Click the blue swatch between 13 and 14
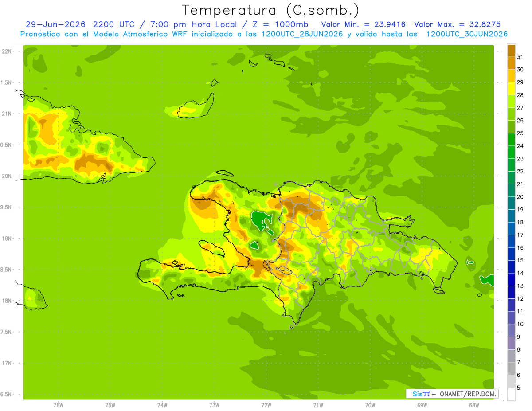This screenshot has height=411, width=532. pyautogui.click(x=511, y=279)
